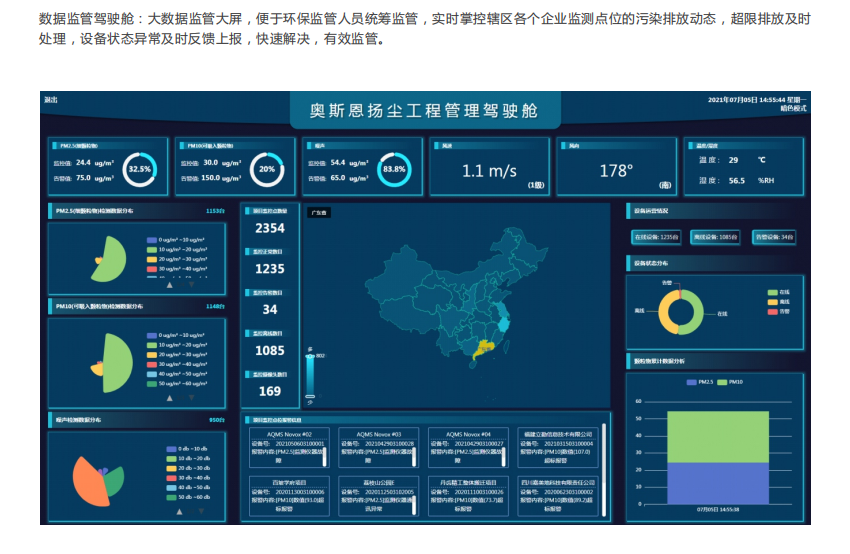Click noise legend previous-page up arrow

(x=179, y=511)
